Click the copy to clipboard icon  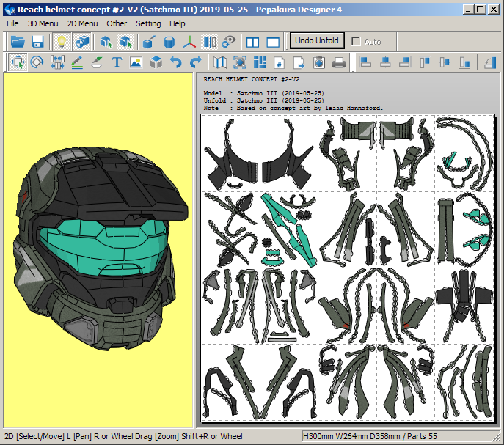[x=319, y=62]
